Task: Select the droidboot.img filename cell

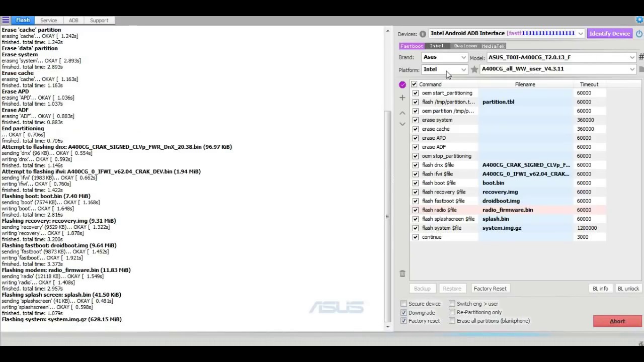Action: click(525, 201)
